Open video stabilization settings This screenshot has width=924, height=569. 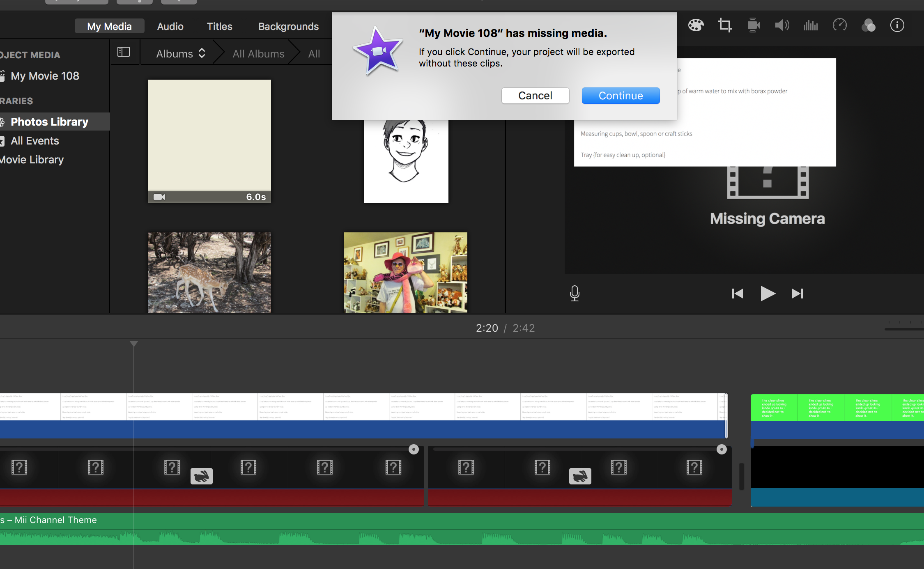(x=754, y=25)
